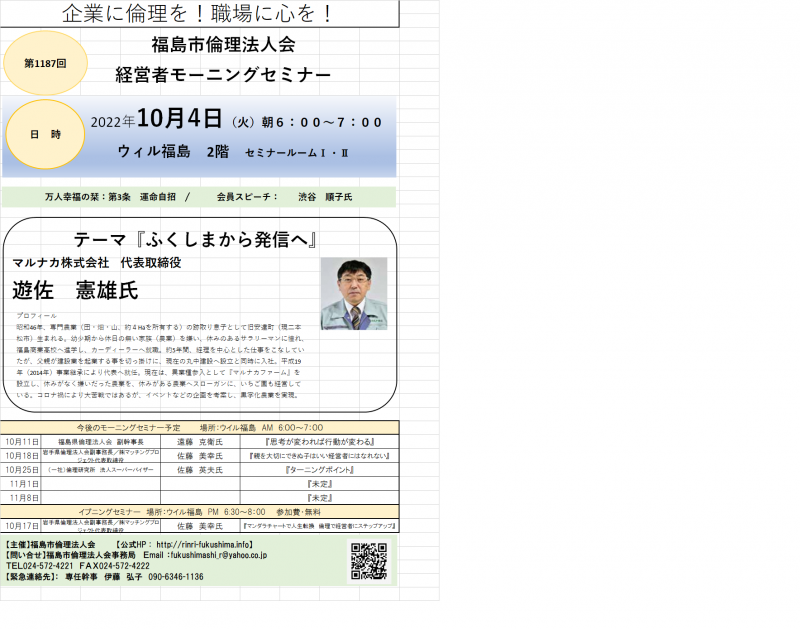The height and width of the screenshot is (629, 800).
Task: Click the title 企業に倫理を！職場に心を！
Action: pos(198,13)
